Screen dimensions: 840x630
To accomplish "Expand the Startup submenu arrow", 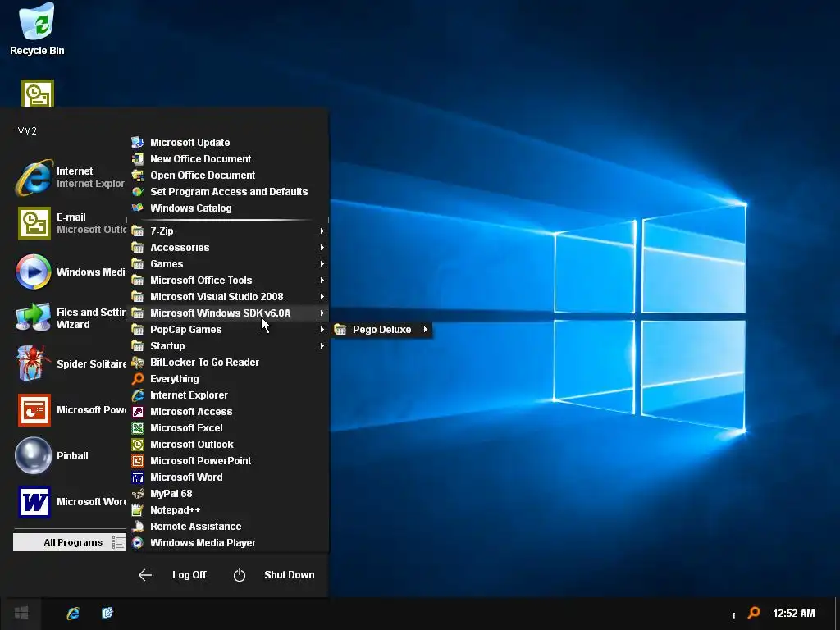I will 322,346.
